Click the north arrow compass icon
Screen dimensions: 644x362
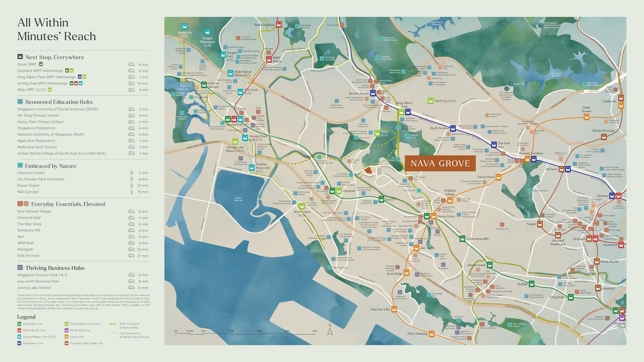[x=330, y=330]
